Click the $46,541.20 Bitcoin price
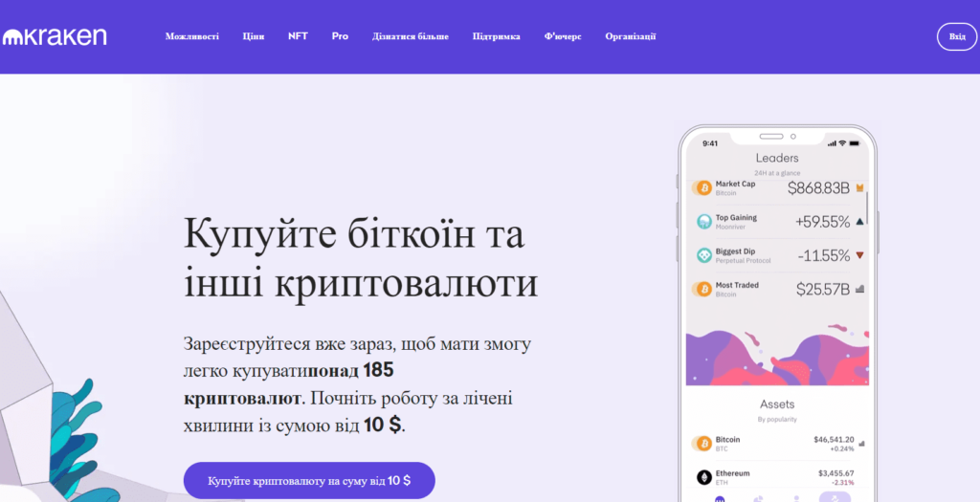 coord(834,440)
